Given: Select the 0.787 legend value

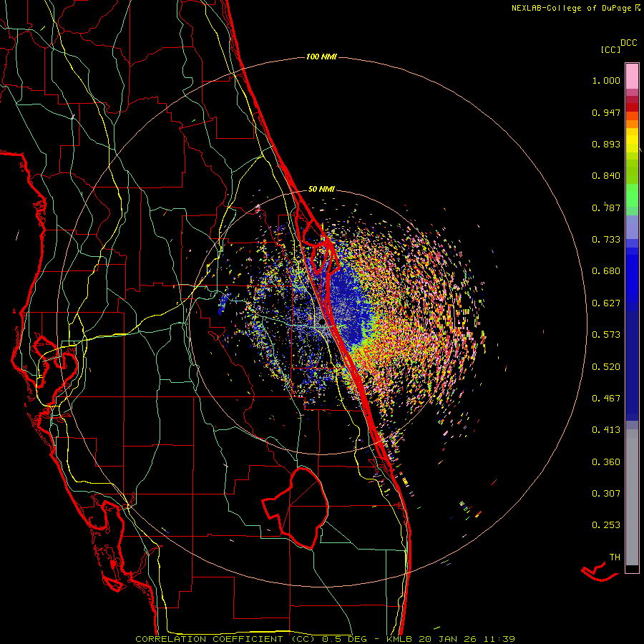Looking at the screenshot, I should (x=606, y=208).
